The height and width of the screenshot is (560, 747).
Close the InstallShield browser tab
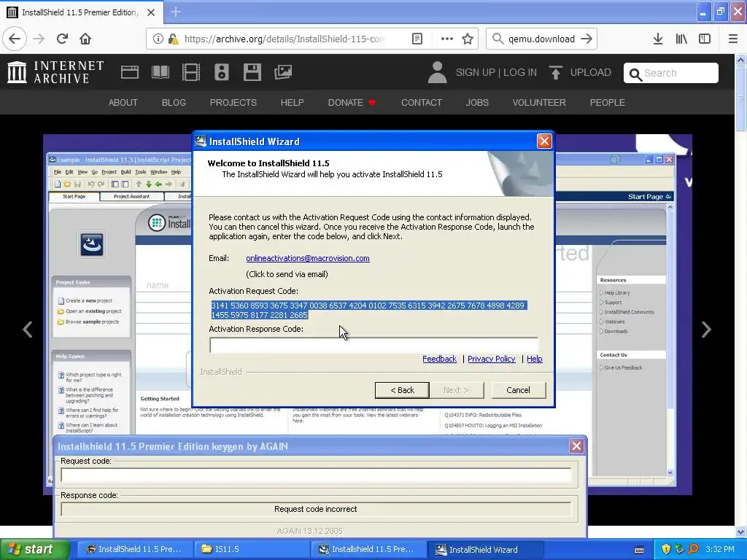tap(151, 12)
